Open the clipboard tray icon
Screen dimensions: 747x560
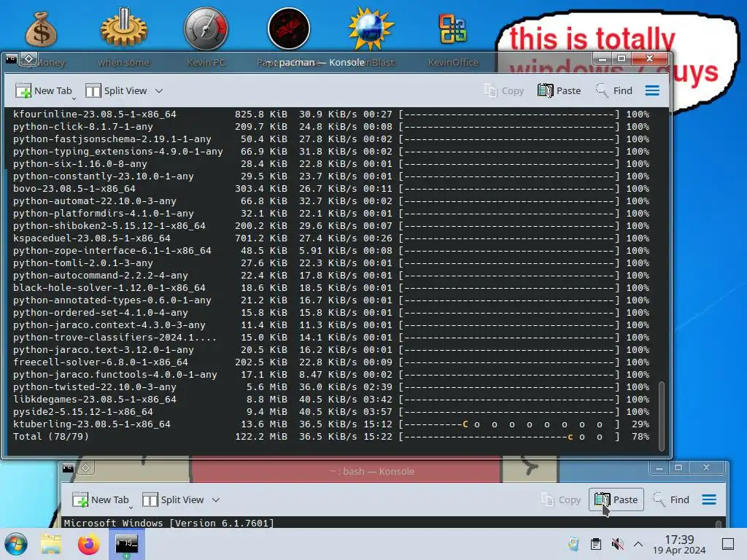coord(595,544)
